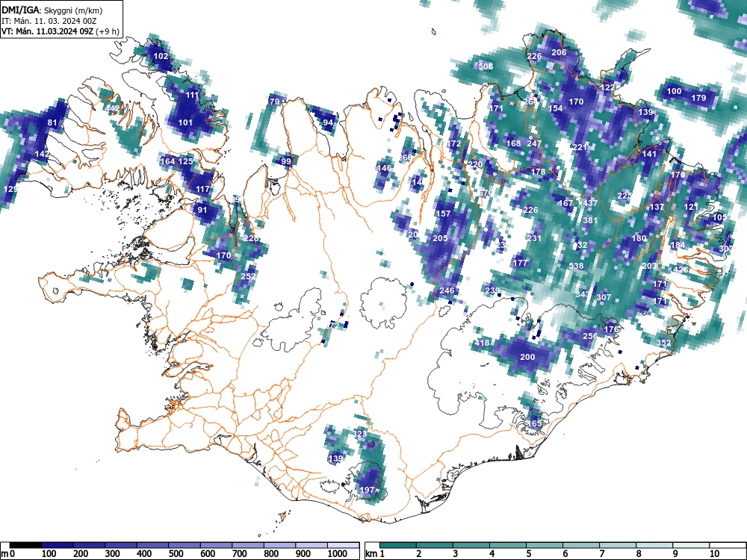Click the '157' visibility value
The height and width of the screenshot is (560, 747).
point(444,214)
